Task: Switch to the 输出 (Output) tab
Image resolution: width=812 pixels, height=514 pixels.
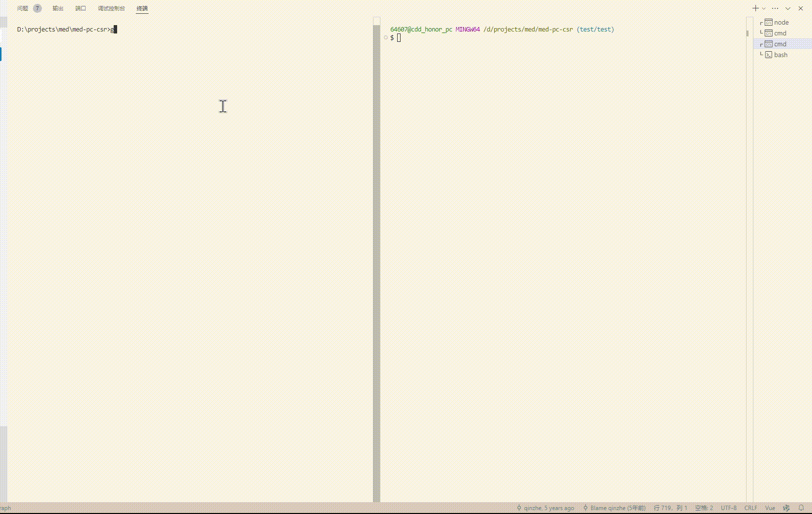Action: coord(58,8)
